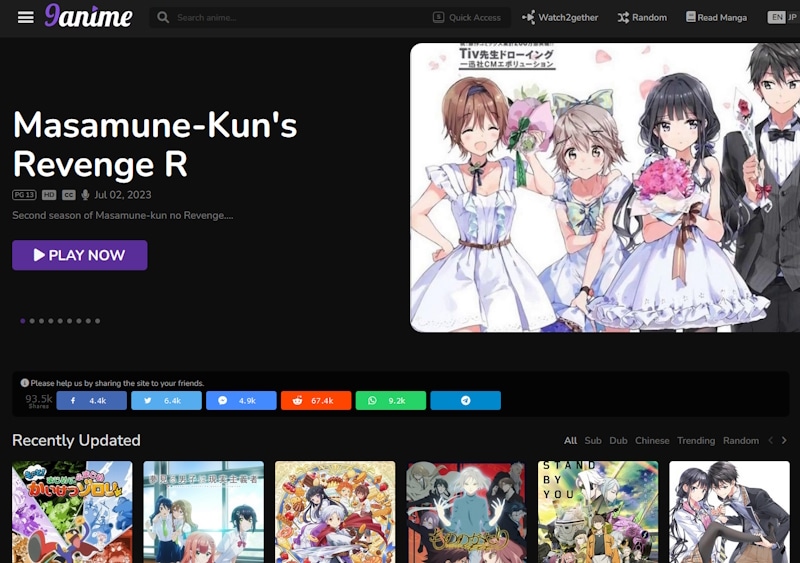Go to previous Recently Updated page arrow
Screen dimensions: 800x563
click(x=771, y=440)
